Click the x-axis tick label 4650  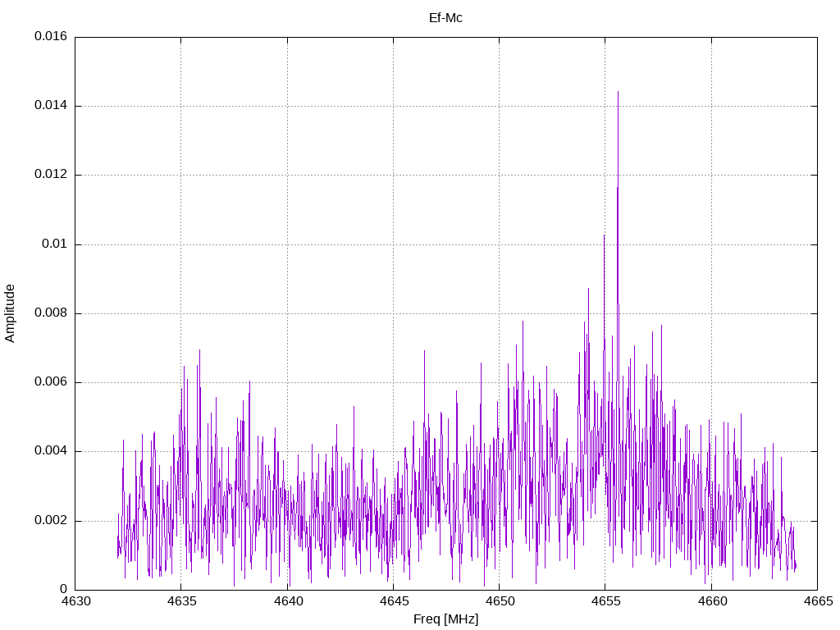pos(500,601)
